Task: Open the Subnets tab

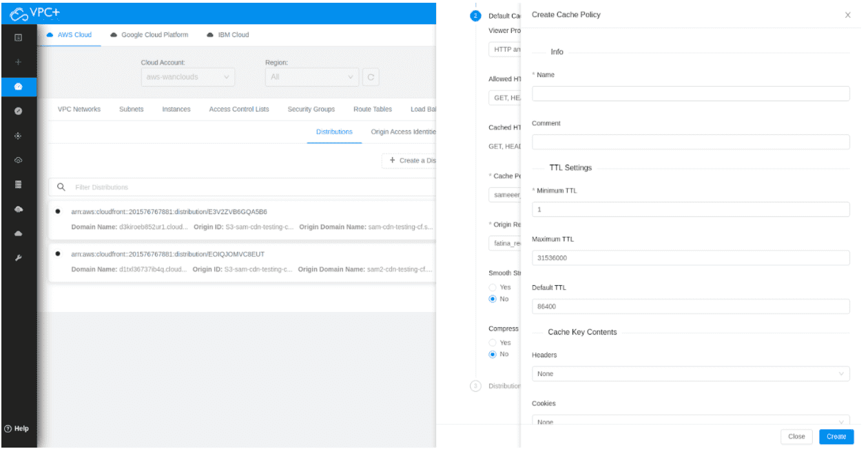Action: point(132,109)
